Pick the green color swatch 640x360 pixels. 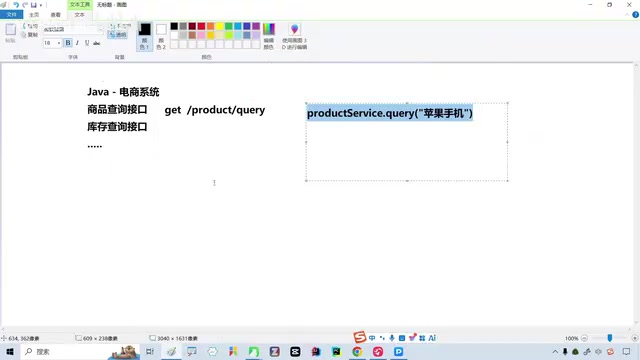coord(229,26)
